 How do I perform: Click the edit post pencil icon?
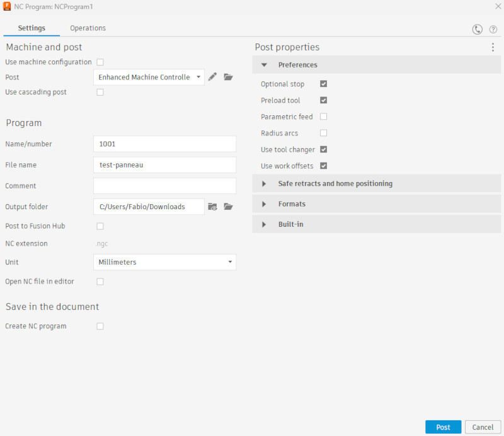[x=212, y=77]
